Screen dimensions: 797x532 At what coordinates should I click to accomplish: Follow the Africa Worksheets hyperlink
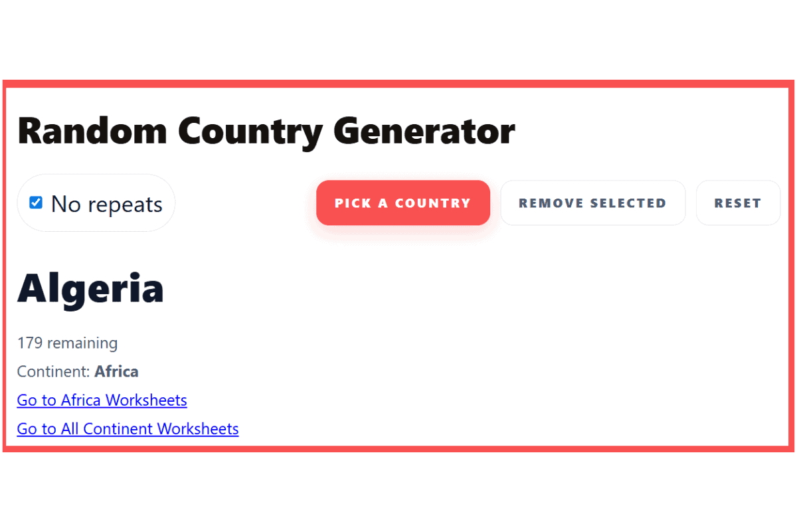coord(102,400)
